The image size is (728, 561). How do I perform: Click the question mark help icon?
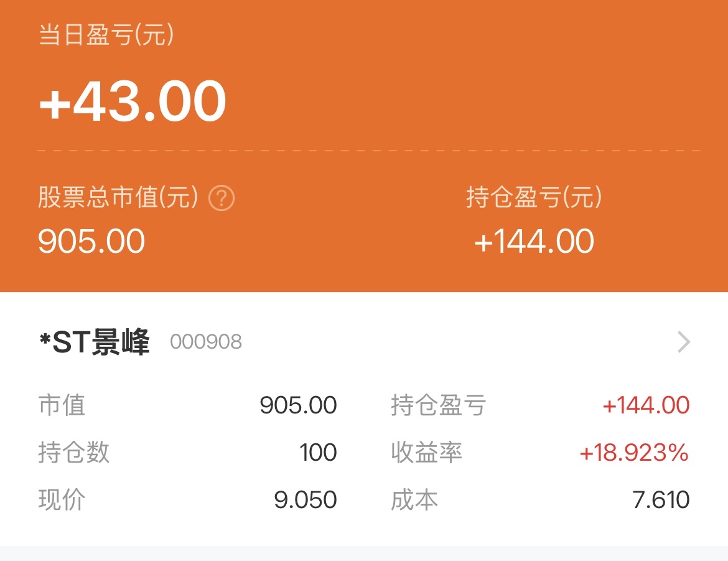coord(222,199)
